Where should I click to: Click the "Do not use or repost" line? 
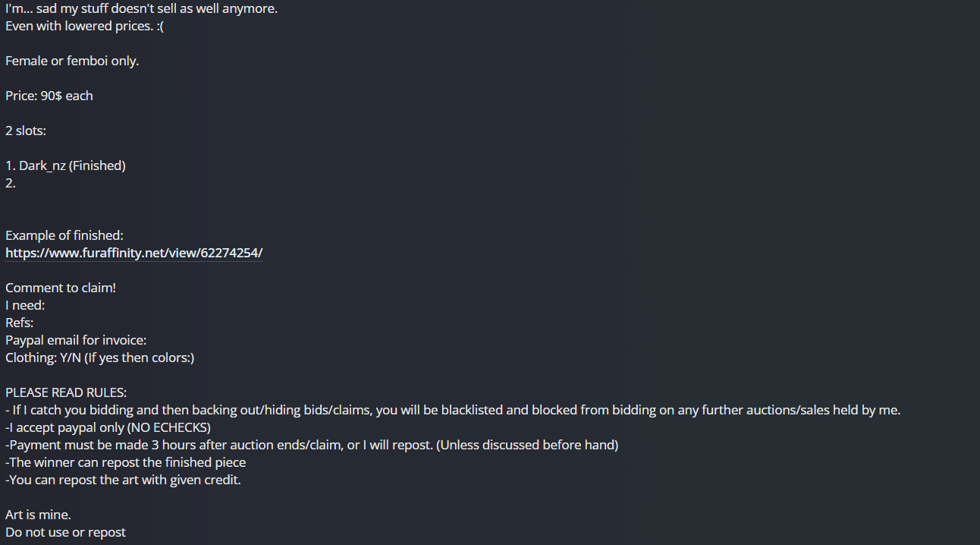click(x=65, y=532)
